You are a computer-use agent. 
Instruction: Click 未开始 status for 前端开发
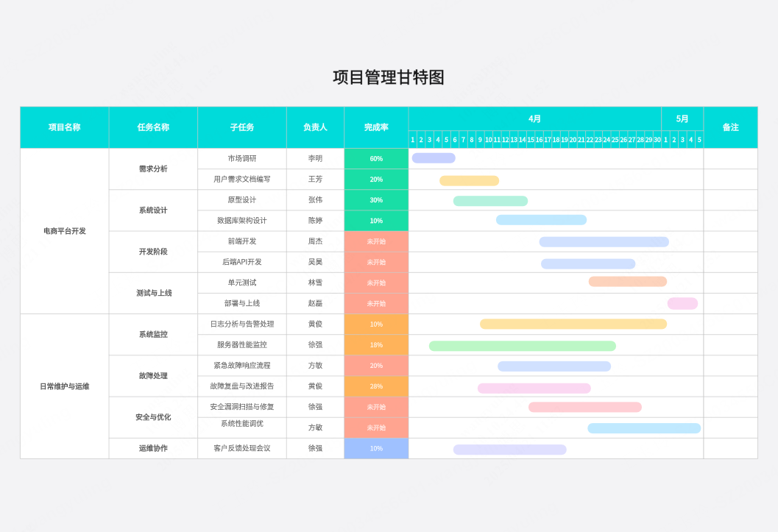[376, 241]
